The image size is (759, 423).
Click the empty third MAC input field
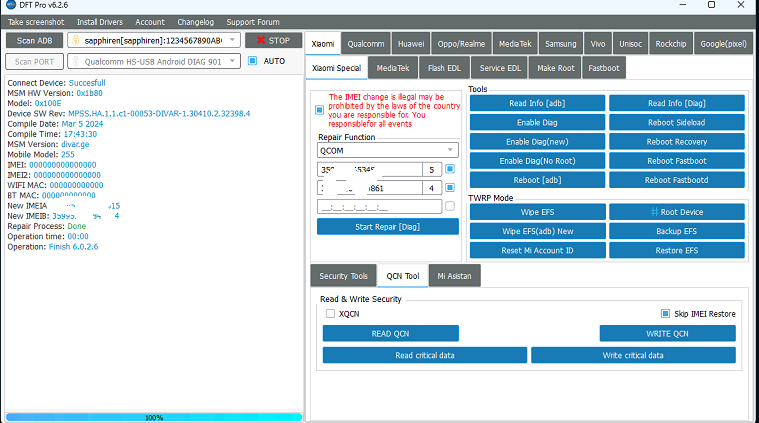[x=380, y=206]
